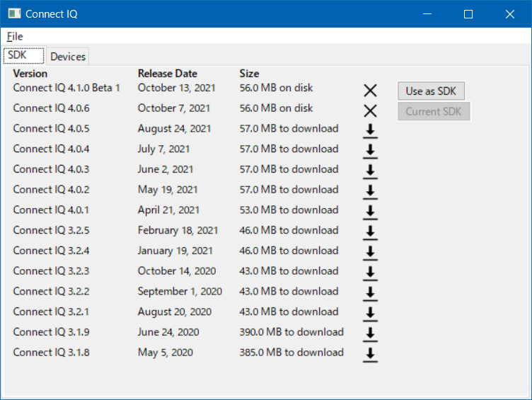Click the Connect IQ 3.1.8 version label
Screen dimensions: 532x400
(51, 353)
